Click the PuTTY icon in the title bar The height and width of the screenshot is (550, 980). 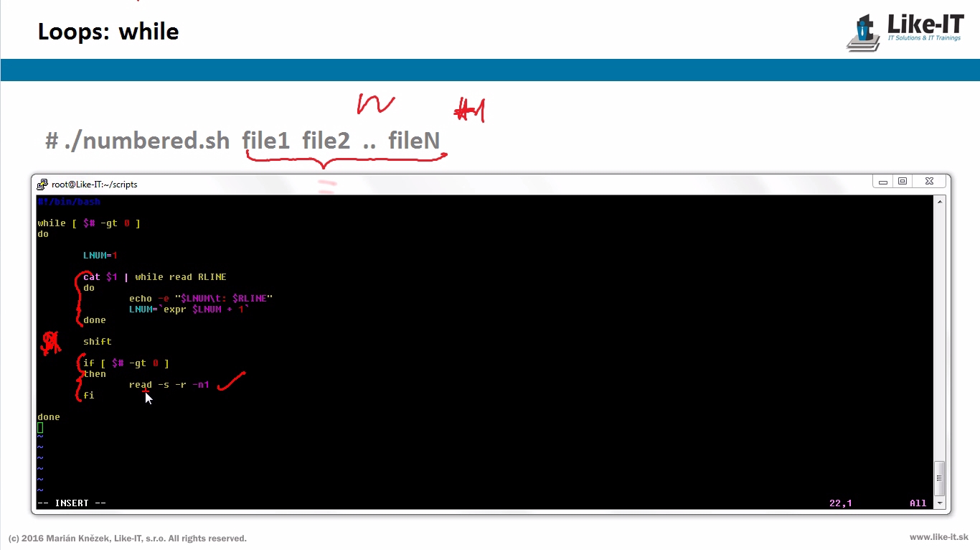coord(43,185)
